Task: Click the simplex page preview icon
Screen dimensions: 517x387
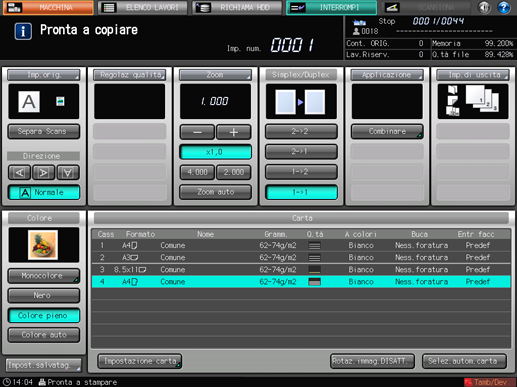Action: 301,101
